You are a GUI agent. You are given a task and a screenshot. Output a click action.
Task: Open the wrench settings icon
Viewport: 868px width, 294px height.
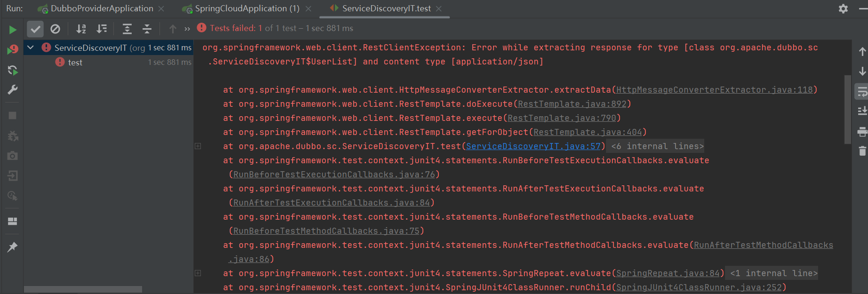click(13, 90)
